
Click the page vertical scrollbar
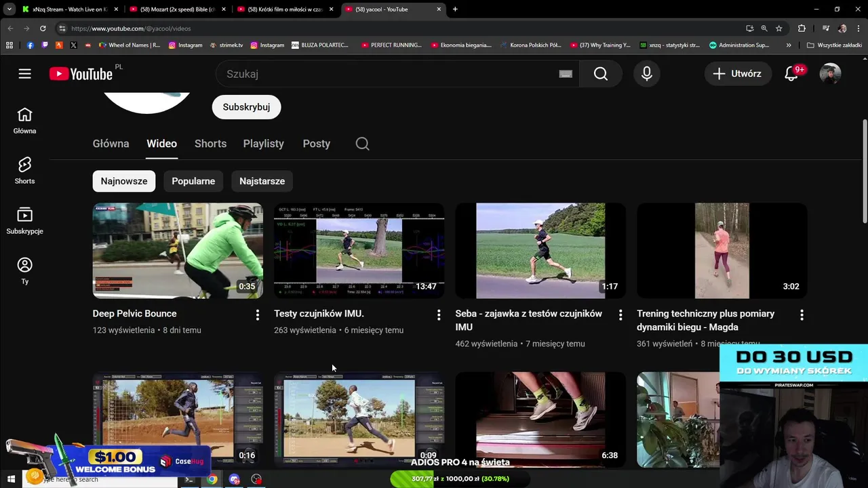click(x=864, y=171)
